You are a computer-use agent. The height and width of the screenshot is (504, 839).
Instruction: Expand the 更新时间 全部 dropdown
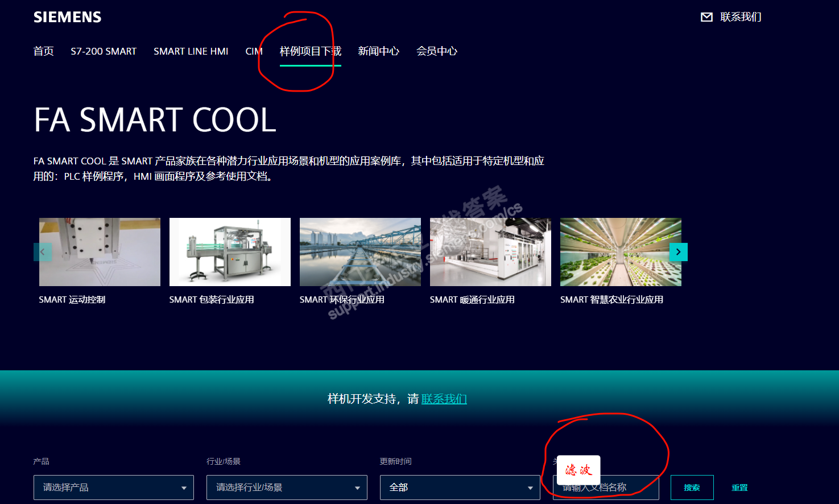pyautogui.click(x=460, y=488)
